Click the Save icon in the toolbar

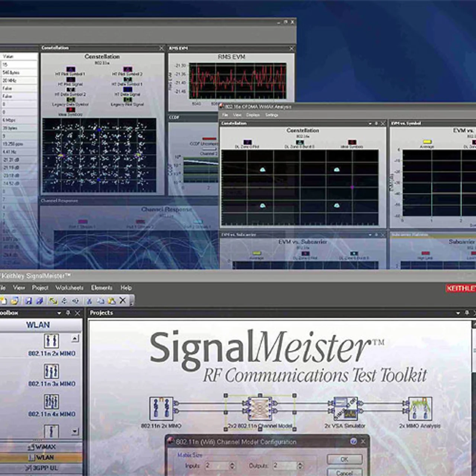pos(28,300)
